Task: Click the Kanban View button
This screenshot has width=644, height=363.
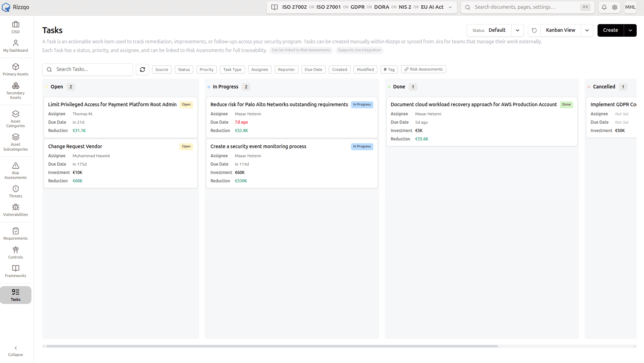Action: coord(561,30)
